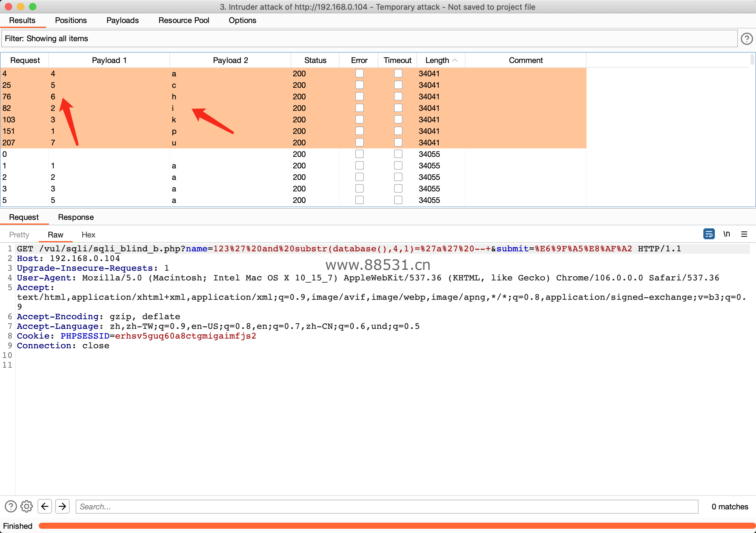Toggle Timeout checkbox for request 207
Viewport: 756px width, 533px height.
pos(398,143)
